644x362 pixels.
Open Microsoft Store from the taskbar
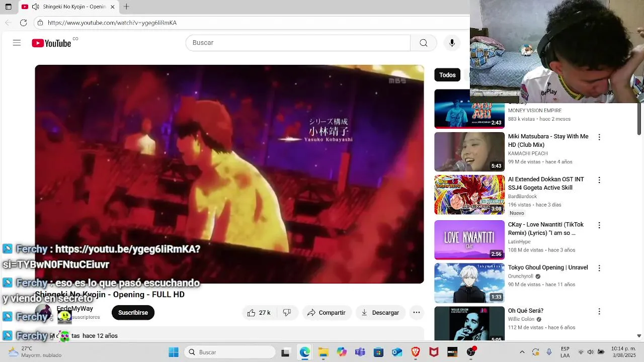[x=378, y=352]
